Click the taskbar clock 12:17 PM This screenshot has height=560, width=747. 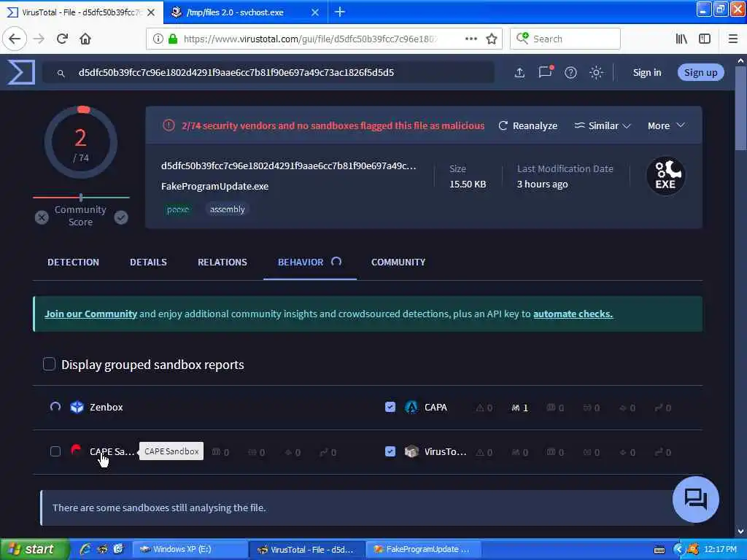click(720, 550)
